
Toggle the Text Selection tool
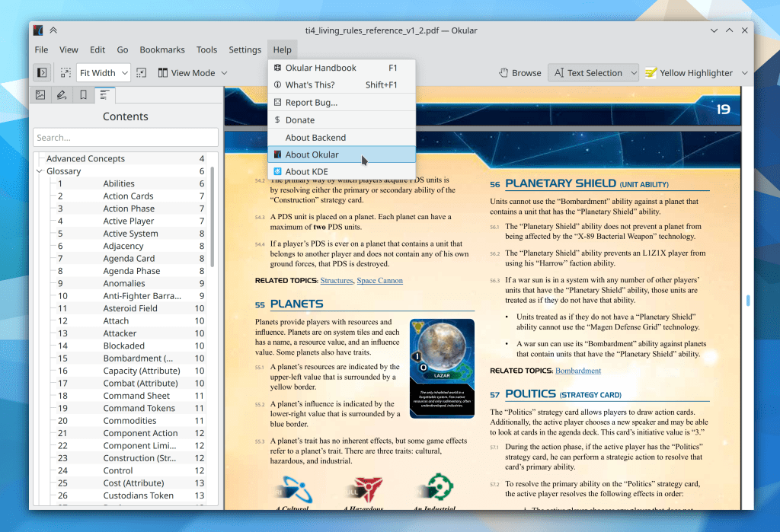[587, 73]
